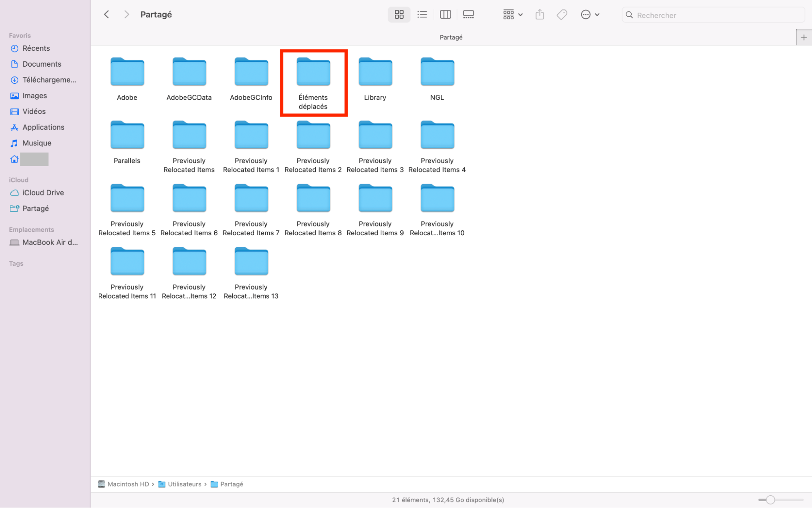This screenshot has width=812, height=508.
Task: Click in the Rechercher search field
Action: click(713, 15)
